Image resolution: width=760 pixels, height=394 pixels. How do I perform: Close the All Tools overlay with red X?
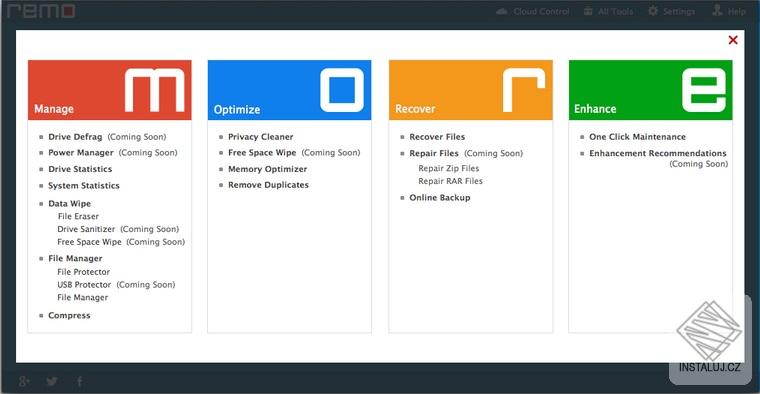tap(733, 40)
